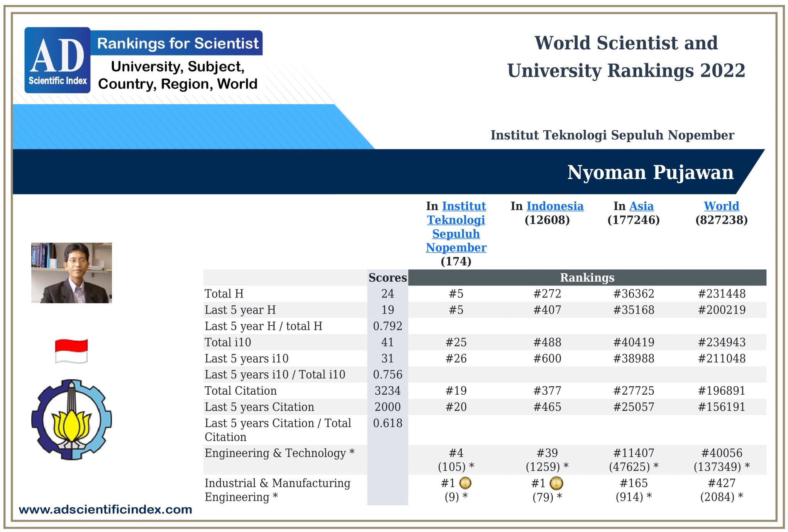Open the World rankings link
Screen dimensions: 788x532
click(721, 206)
